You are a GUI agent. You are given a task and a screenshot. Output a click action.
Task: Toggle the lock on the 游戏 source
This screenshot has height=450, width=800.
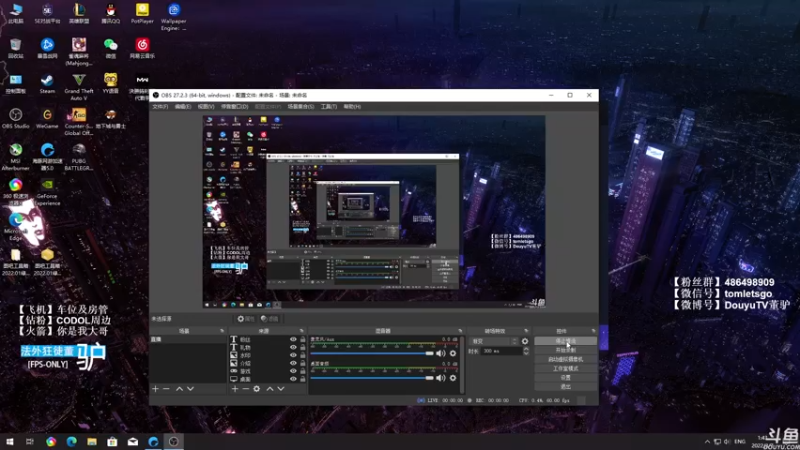[x=303, y=371]
